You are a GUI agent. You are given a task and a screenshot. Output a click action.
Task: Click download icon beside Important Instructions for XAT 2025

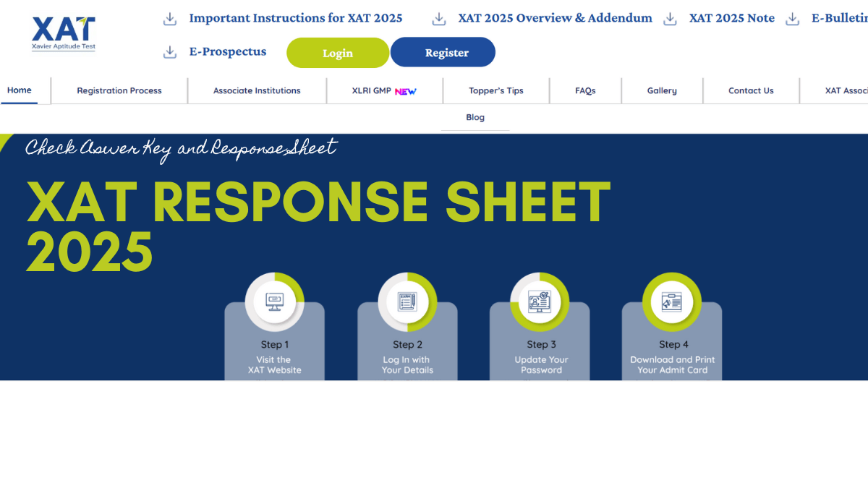click(x=170, y=19)
